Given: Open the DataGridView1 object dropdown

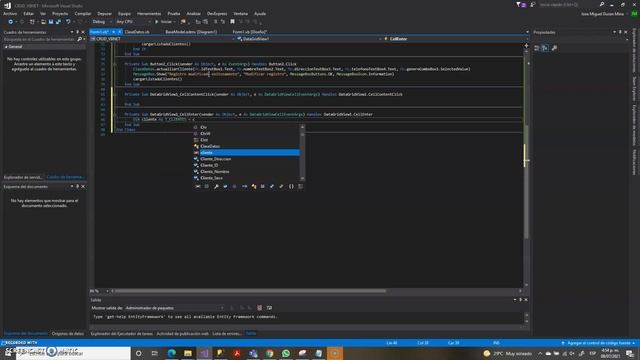Looking at the screenshot, I should coord(309,39).
